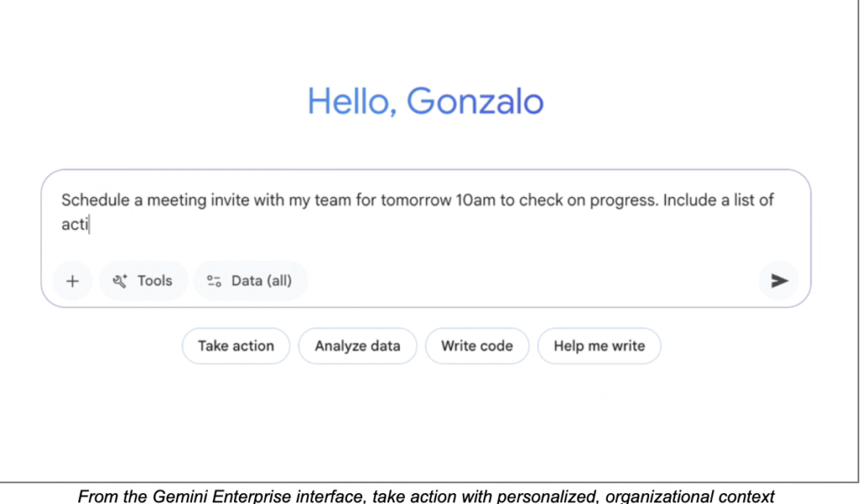Click the name "Gonzalo" in the greeting

pos(475,102)
